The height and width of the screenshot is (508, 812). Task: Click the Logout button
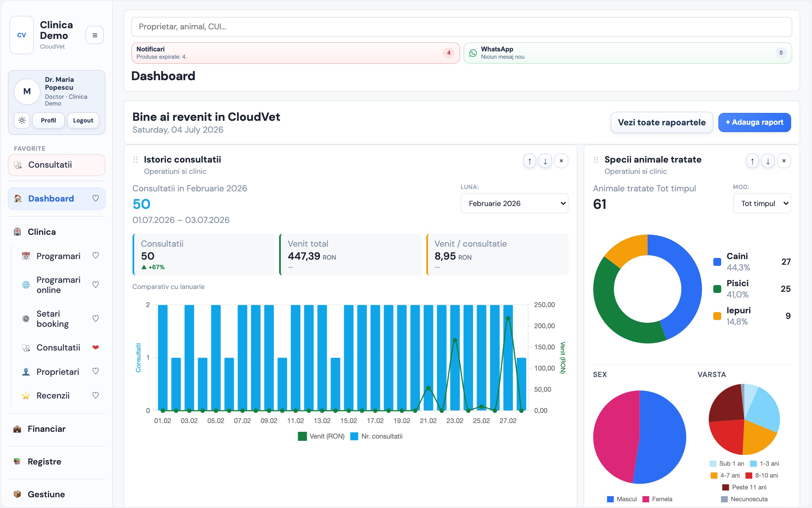coord(83,120)
